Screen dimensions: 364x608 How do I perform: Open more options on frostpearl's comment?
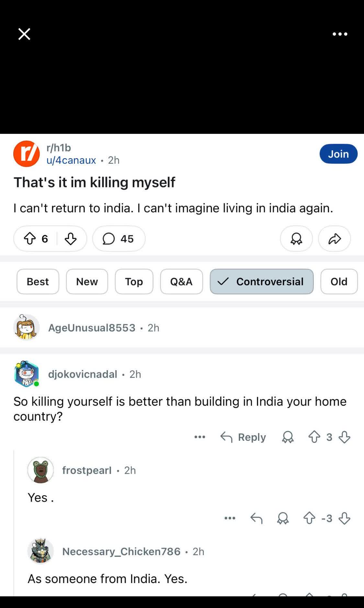tap(230, 518)
